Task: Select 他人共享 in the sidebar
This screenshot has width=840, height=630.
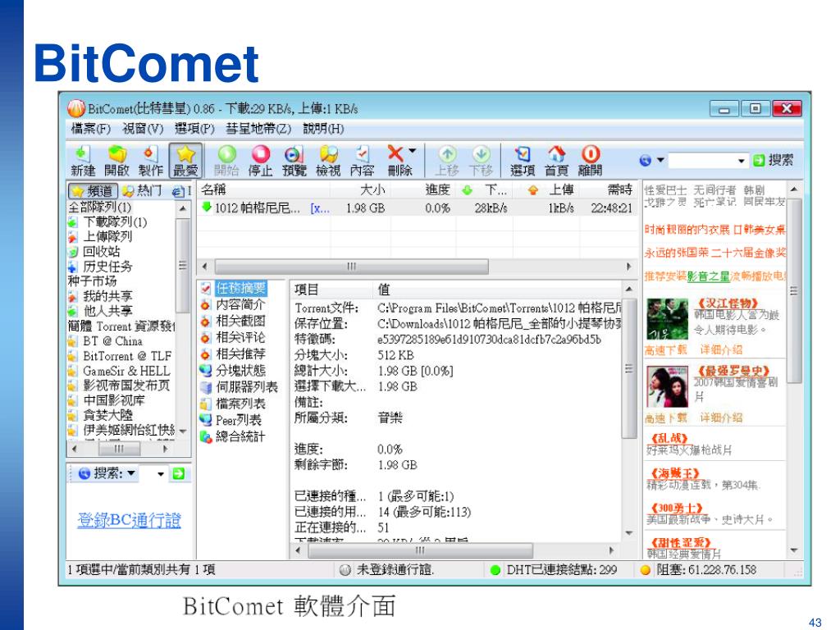Action: click(107, 311)
